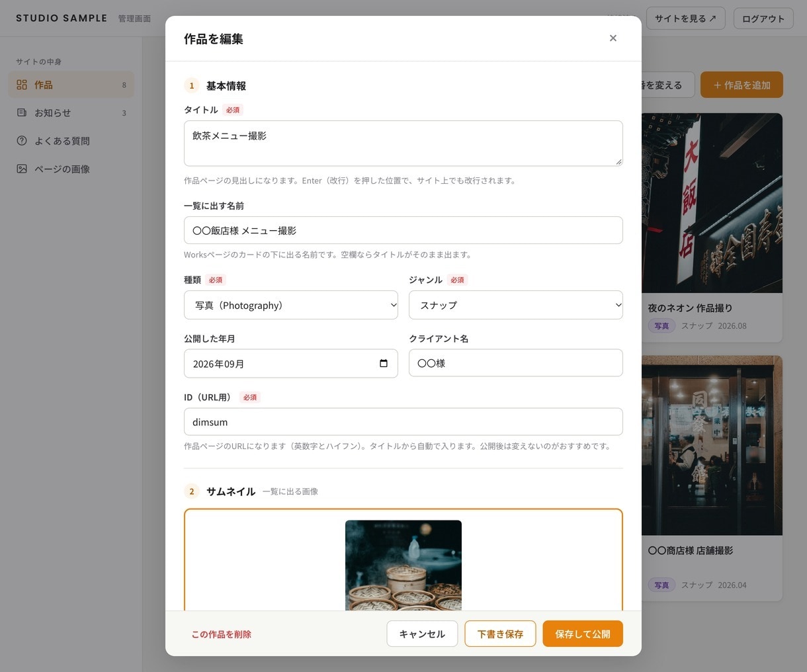
Task: Click the 保存して公開 button
Action: 583,634
